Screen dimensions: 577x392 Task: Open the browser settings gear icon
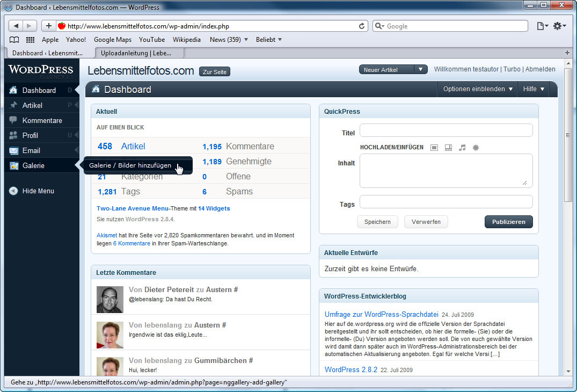pyautogui.click(x=559, y=26)
